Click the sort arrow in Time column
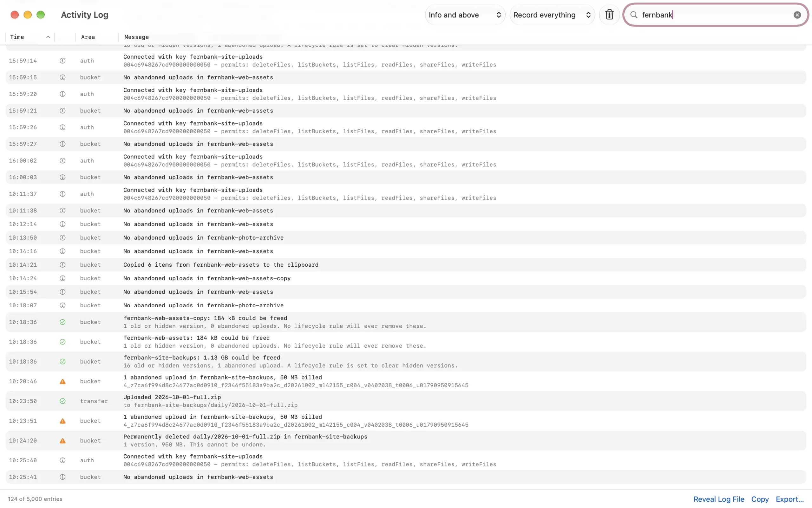Screen dimensions: 812x508 [48, 37]
